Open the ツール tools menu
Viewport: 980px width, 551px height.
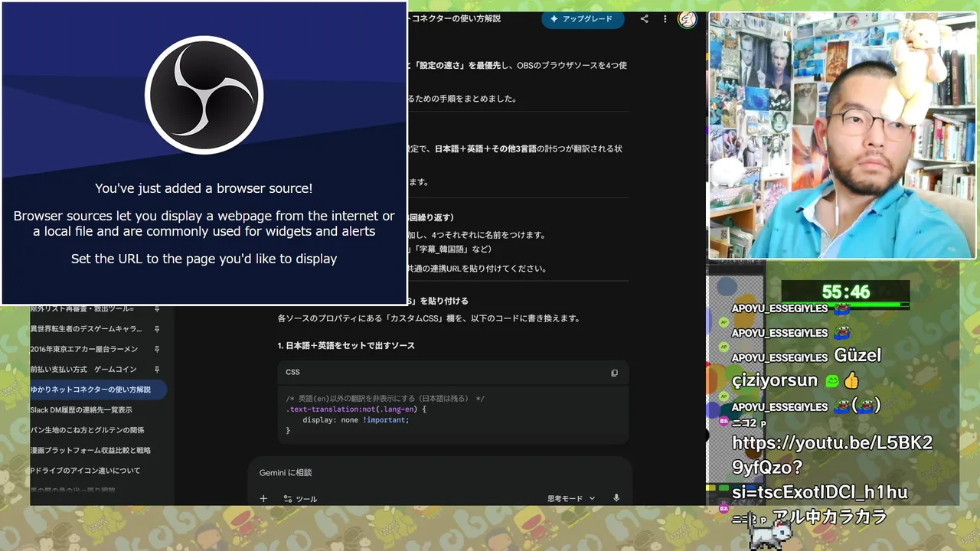[x=300, y=498]
